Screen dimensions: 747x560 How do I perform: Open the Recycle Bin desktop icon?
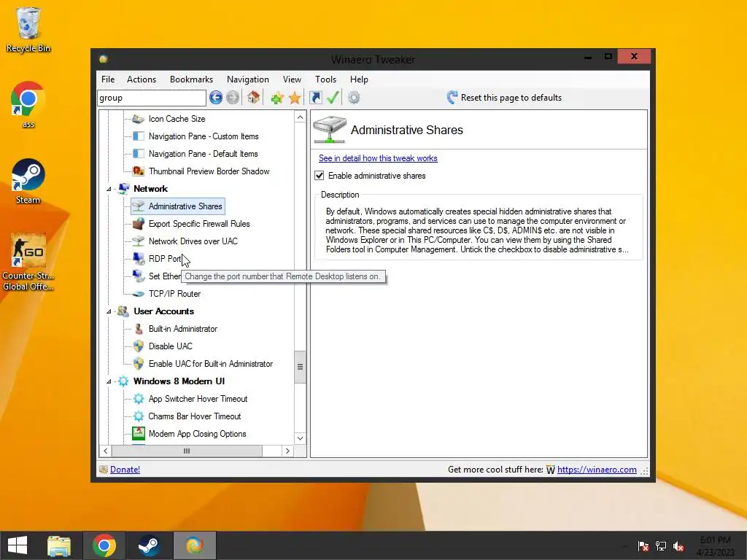click(28, 29)
